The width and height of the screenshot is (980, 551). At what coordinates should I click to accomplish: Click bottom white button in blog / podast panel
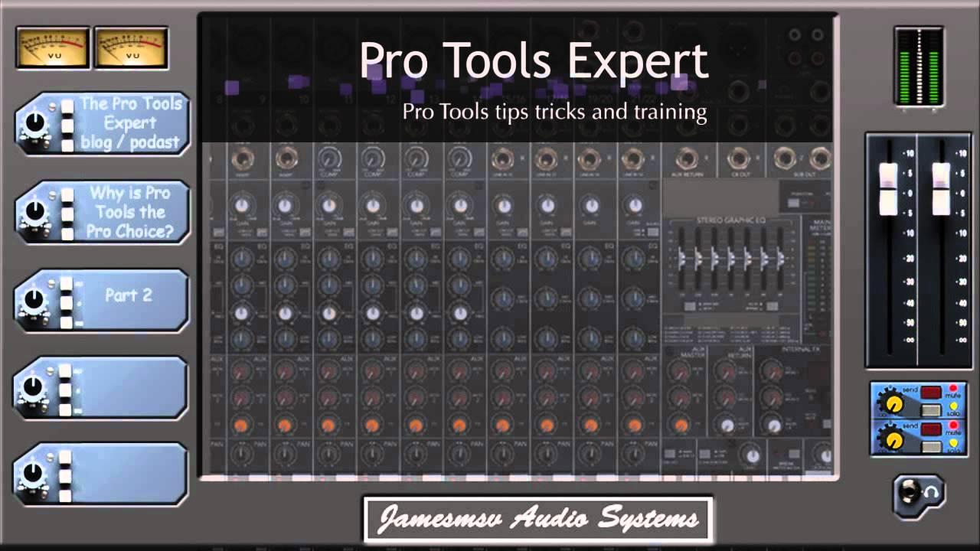click(x=67, y=144)
